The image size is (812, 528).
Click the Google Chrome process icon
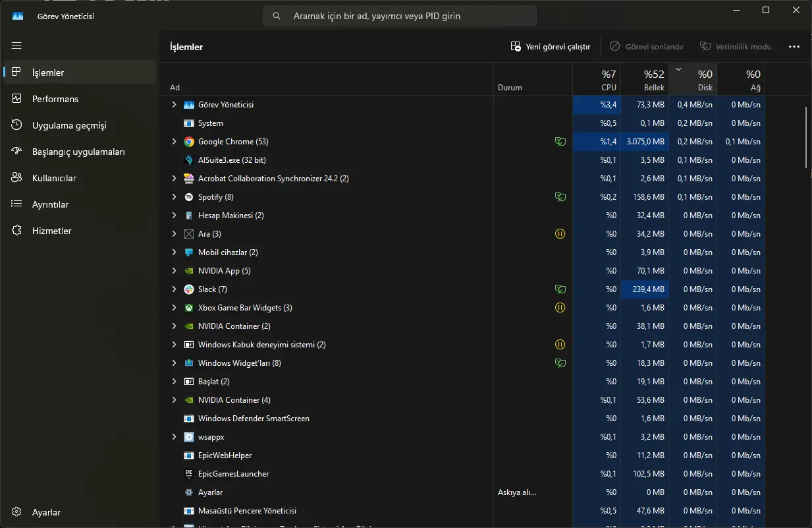coord(189,142)
